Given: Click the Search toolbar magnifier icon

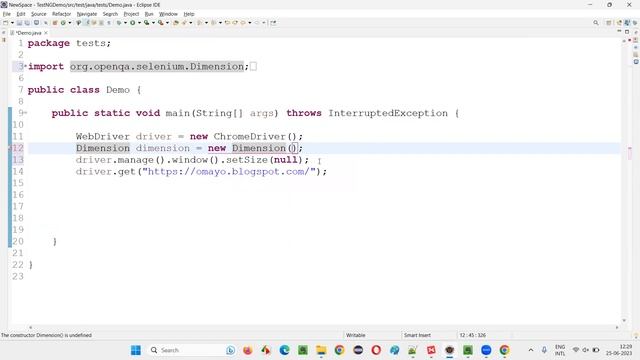Looking at the screenshot, I should coord(596,23).
